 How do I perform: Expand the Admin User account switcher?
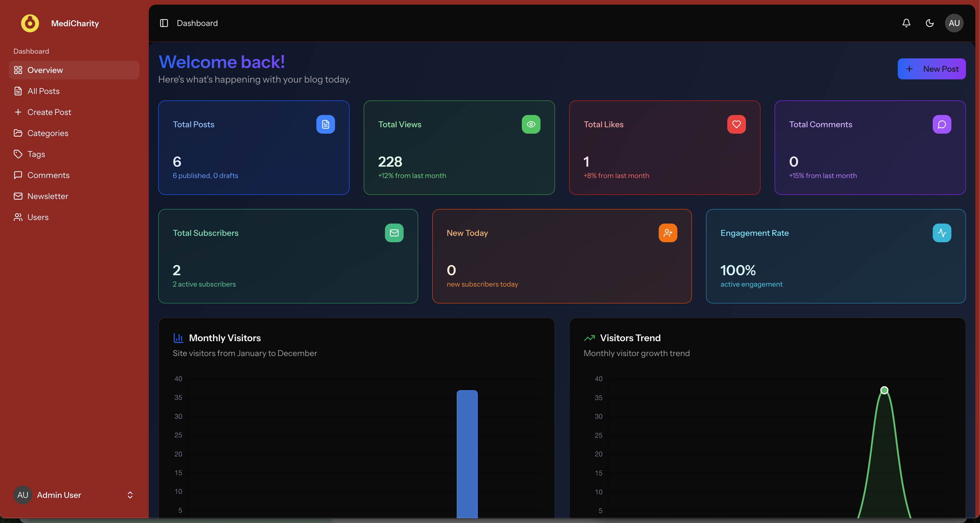click(x=130, y=494)
